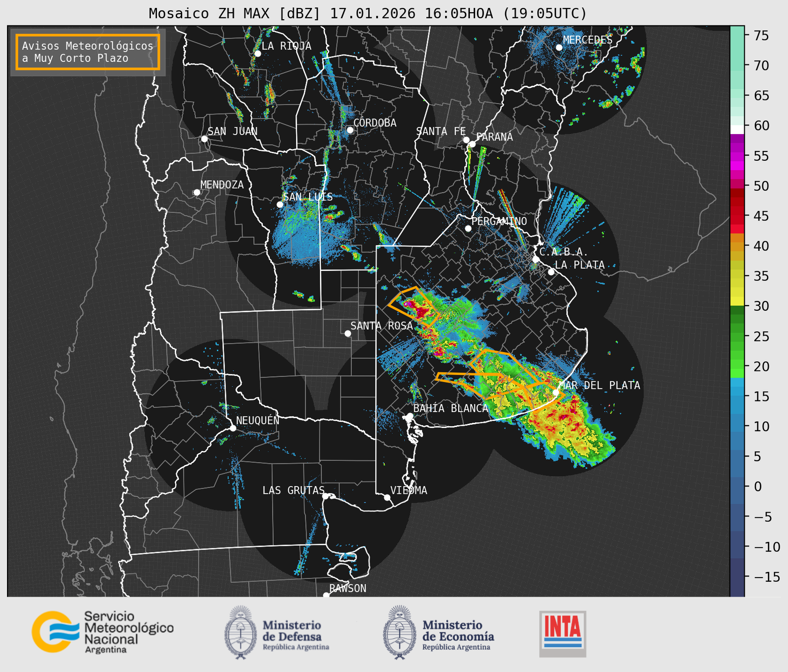Select the LAS GRUTAS city marker
Image resolution: width=788 pixels, height=672 pixels.
326,496
